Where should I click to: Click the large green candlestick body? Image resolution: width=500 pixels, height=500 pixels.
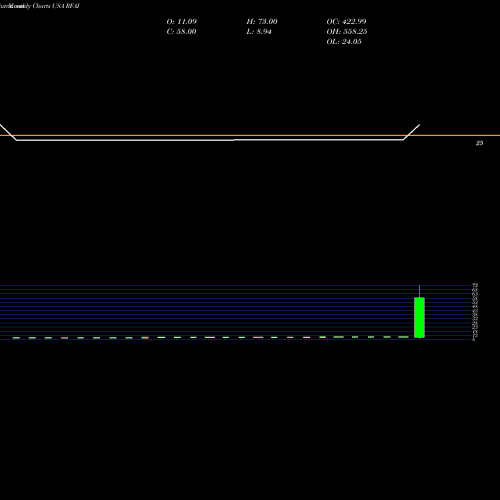coord(419,317)
